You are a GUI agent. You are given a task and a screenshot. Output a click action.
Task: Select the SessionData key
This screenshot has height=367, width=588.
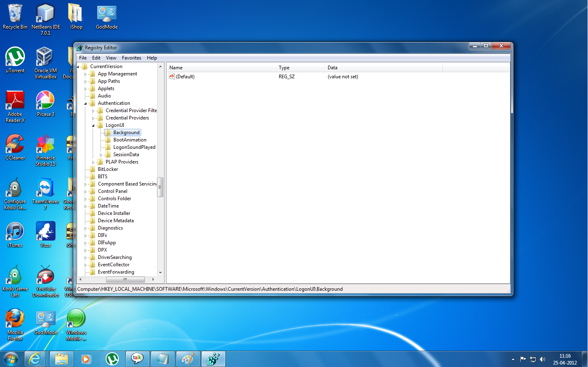pyautogui.click(x=126, y=154)
